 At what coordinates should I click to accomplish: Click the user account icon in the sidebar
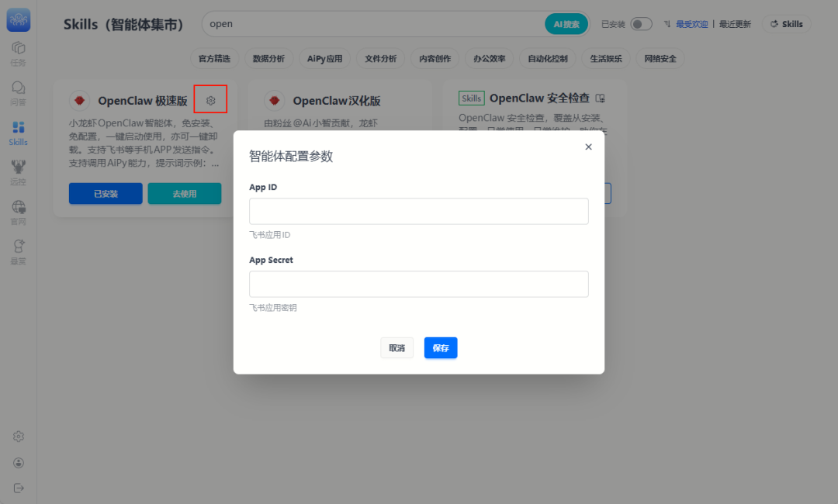pos(18,462)
